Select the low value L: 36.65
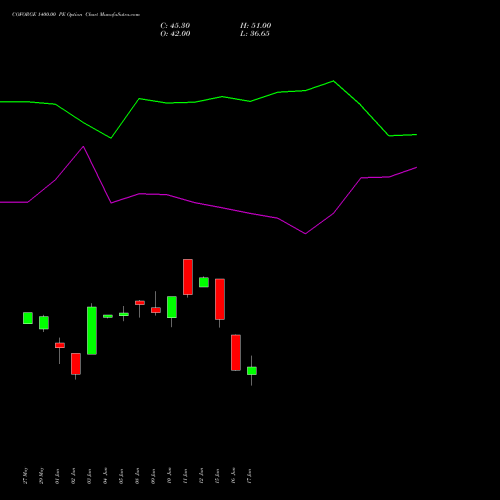 [x=255, y=34]
